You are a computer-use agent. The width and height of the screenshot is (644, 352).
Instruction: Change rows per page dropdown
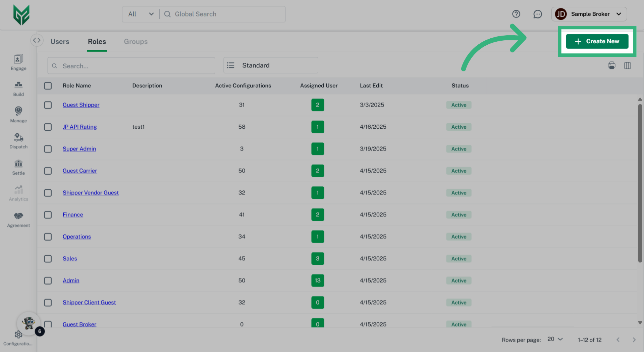pyautogui.click(x=555, y=339)
